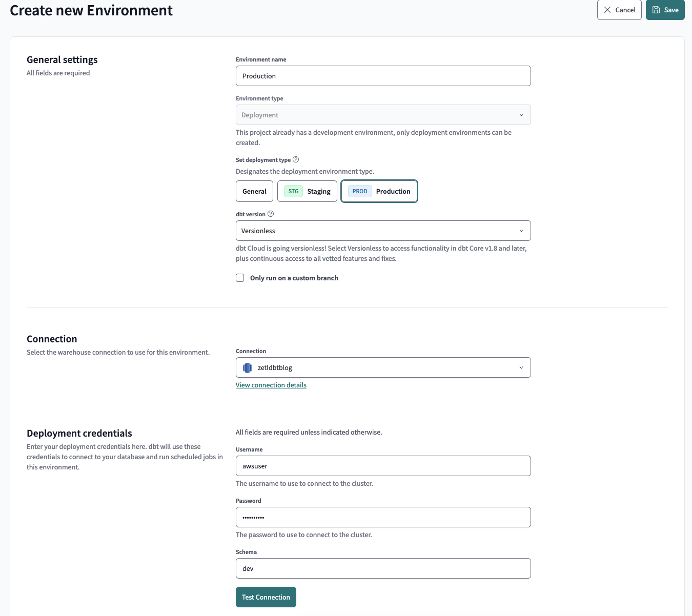Select the General deployment type
The image size is (692, 616).
[254, 191]
